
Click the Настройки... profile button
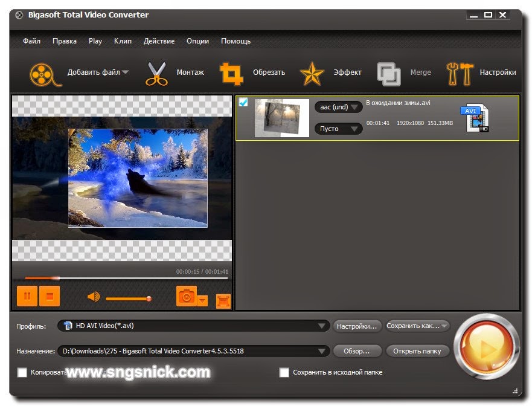pos(357,326)
